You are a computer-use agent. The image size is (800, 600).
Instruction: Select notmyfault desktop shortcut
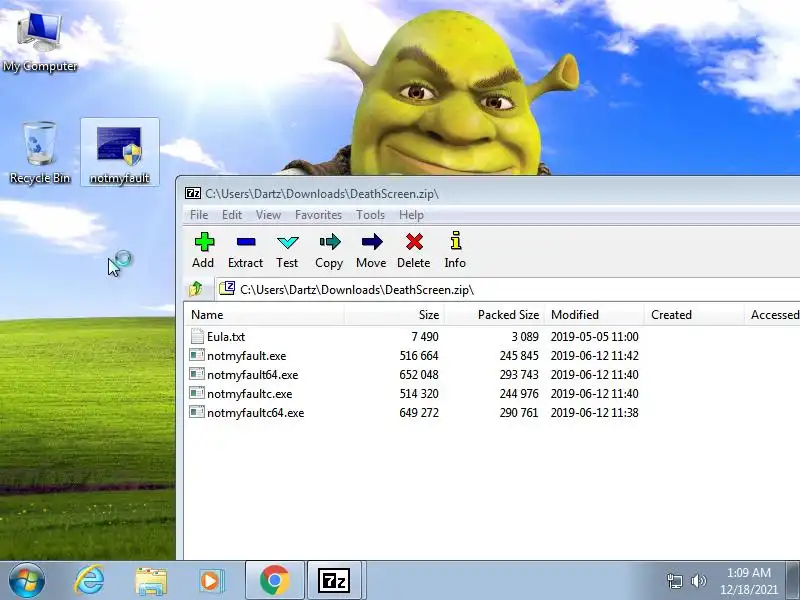point(119,152)
